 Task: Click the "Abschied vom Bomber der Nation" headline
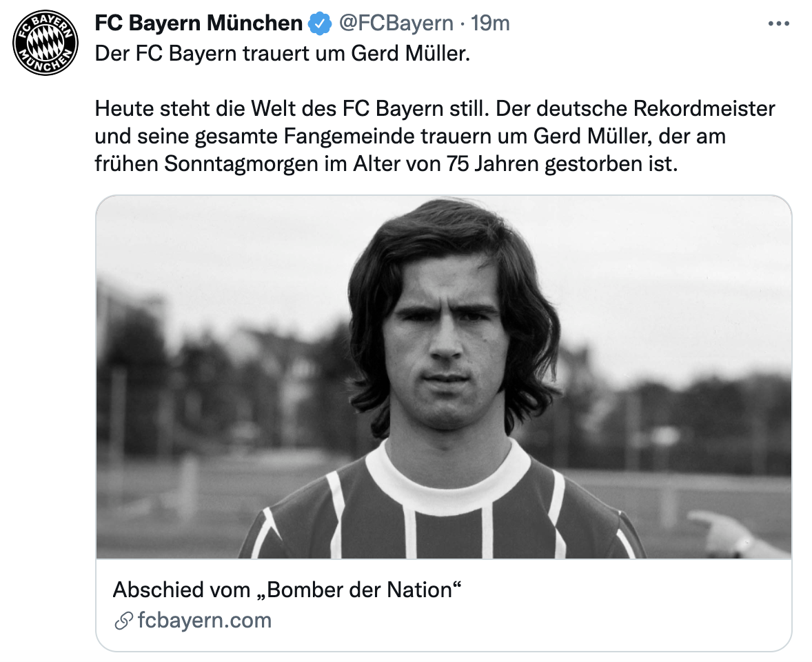[286, 590]
